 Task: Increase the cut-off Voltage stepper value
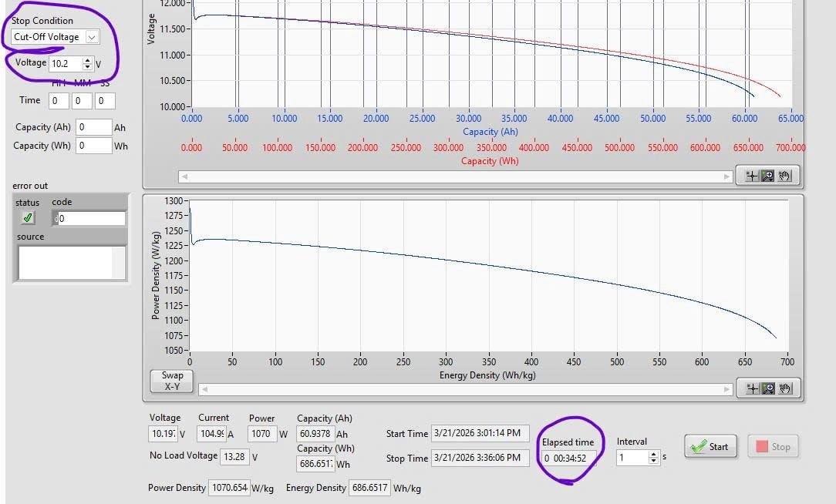[x=88, y=60]
